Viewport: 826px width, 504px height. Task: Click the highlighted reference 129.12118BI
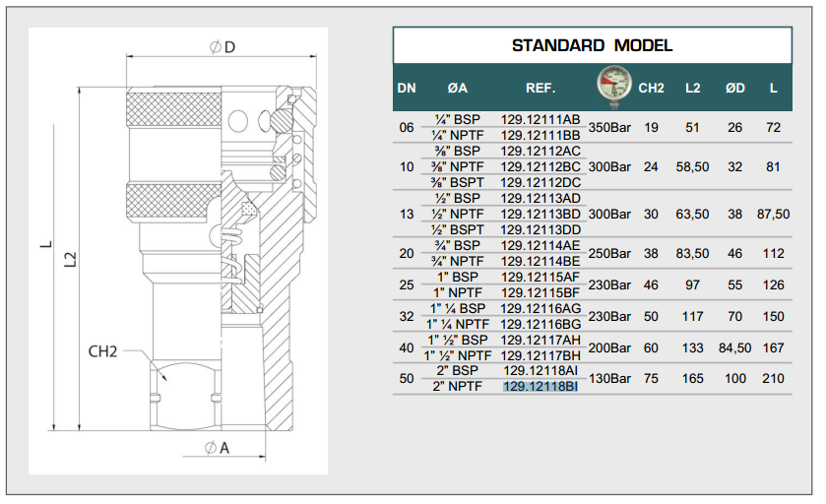540,387
